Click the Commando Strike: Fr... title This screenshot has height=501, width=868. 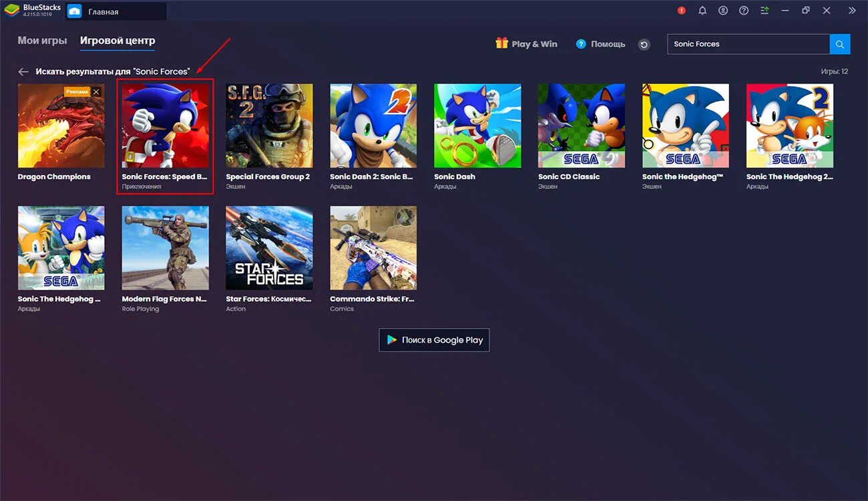373,299
